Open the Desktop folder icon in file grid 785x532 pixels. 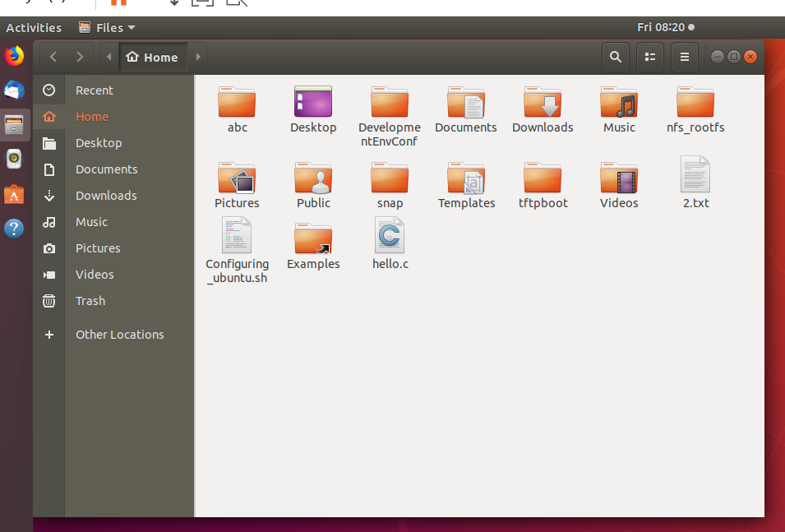click(x=313, y=102)
